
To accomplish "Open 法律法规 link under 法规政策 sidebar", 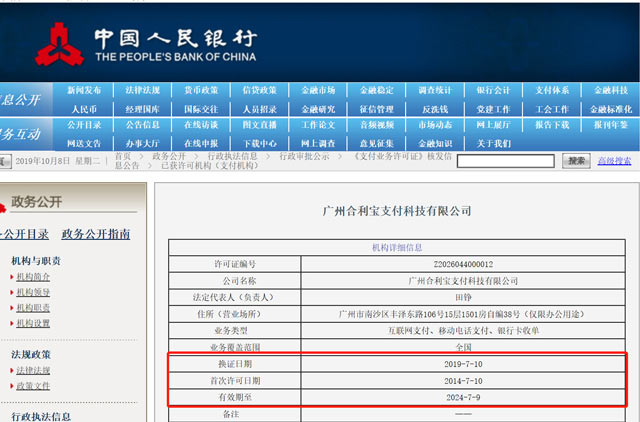I will click(33, 371).
